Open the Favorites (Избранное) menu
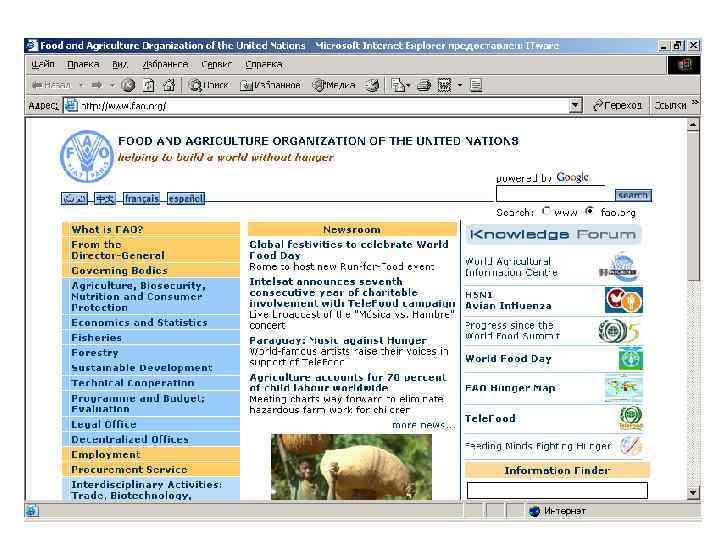Viewport: 720px width, 540px height. coord(165,64)
